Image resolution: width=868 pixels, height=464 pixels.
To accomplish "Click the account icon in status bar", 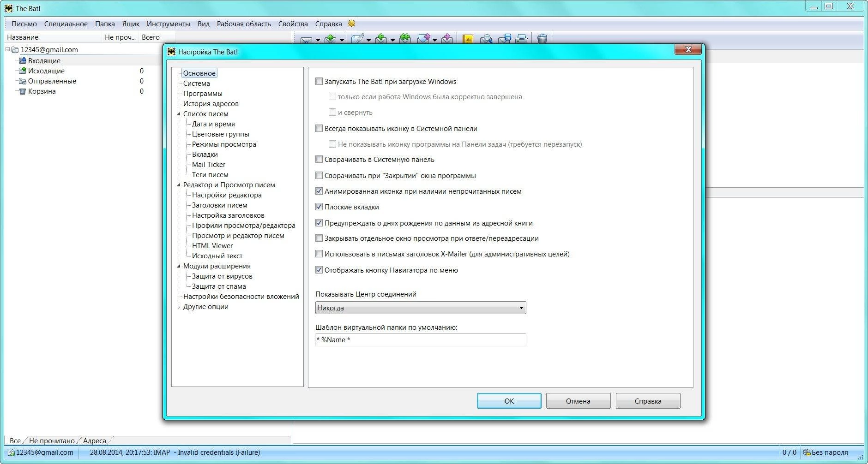I will pos(11,452).
